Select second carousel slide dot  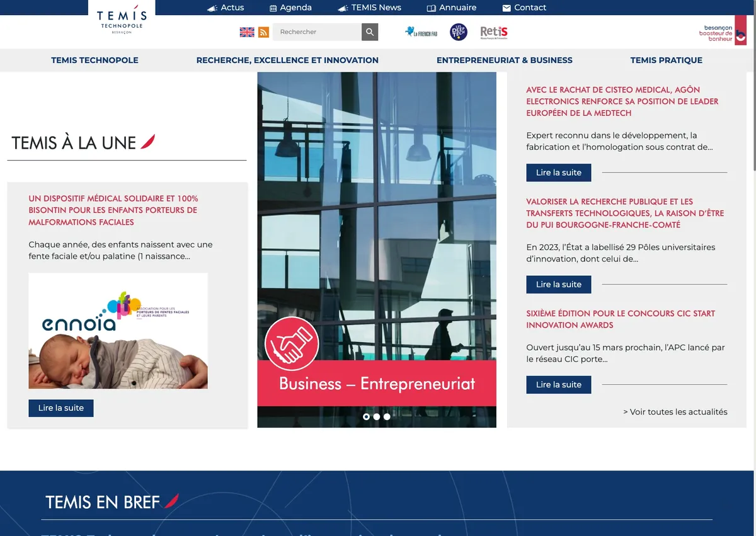377,416
